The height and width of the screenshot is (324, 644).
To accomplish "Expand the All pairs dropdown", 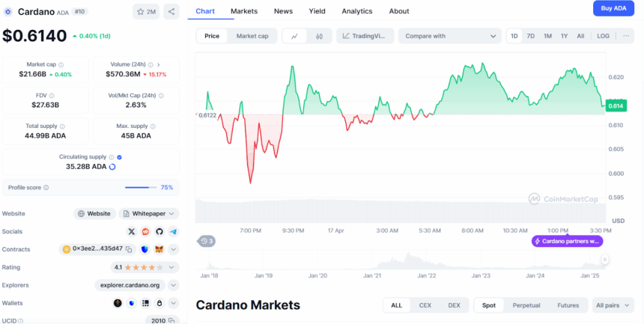I will tap(613, 305).
